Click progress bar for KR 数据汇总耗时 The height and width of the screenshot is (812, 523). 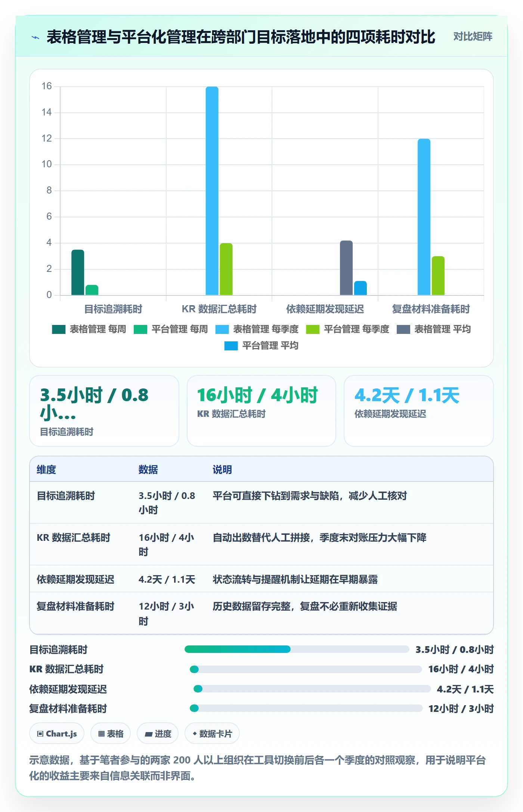pos(306,669)
